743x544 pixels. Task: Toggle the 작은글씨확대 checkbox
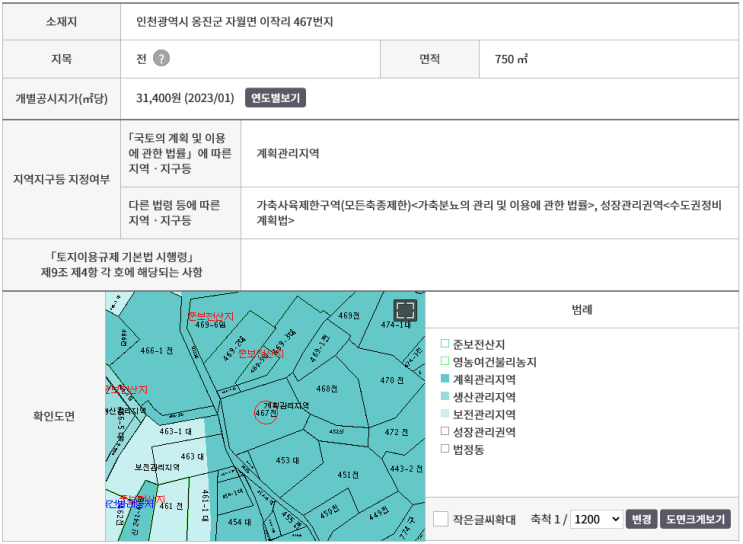point(441,519)
